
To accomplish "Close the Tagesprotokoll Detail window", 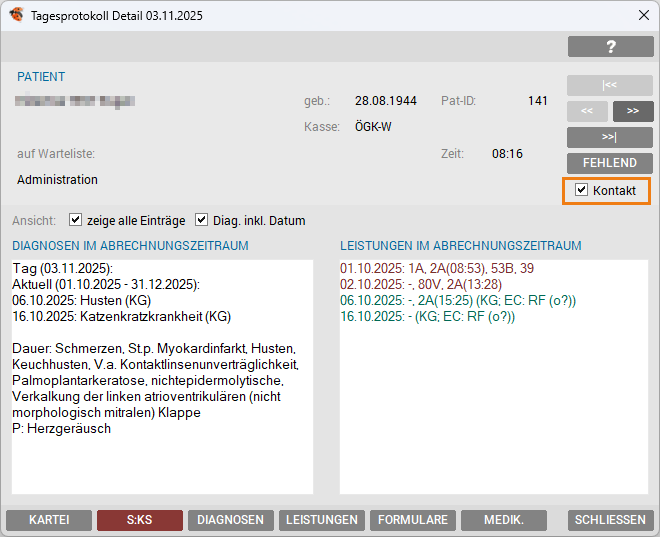I will pyautogui.click(x=643, y=15).
